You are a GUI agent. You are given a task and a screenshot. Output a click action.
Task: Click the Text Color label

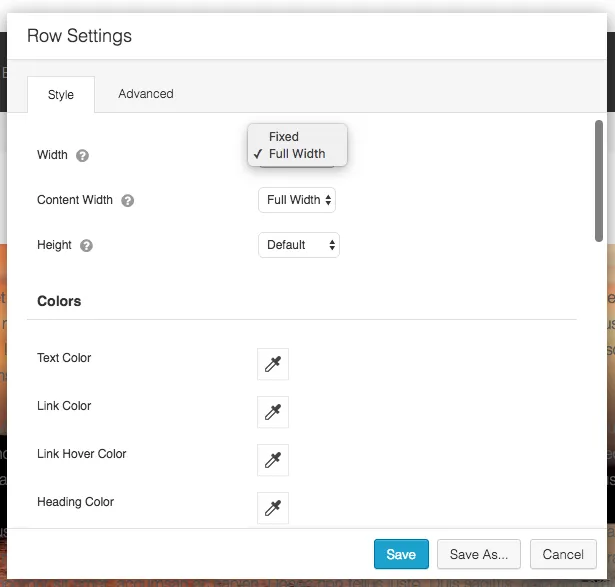coord(64,358)
